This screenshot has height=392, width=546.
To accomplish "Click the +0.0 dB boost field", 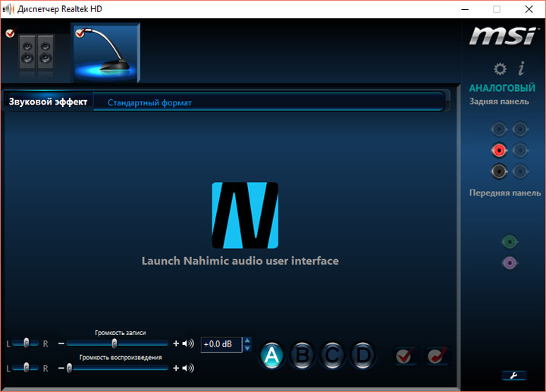I will click(221, 344).
